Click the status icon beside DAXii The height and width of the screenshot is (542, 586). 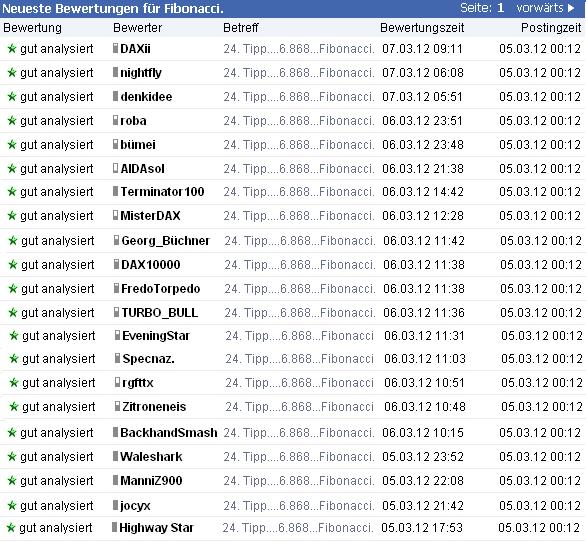[x=115, y=48]
